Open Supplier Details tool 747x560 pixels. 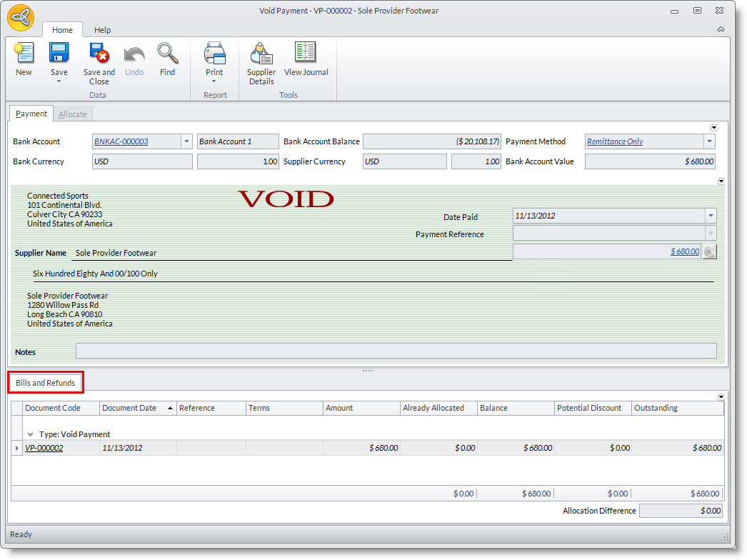click(261, 54)
